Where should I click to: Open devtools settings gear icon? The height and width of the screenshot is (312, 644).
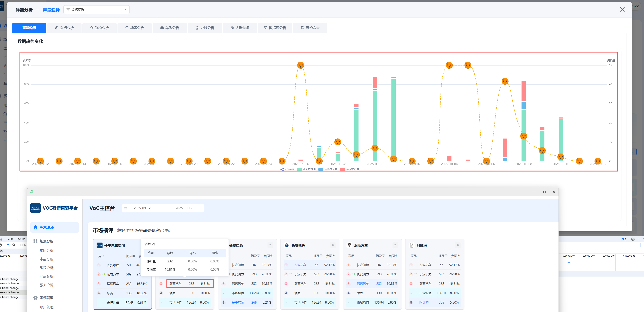[x=633, y=239]
